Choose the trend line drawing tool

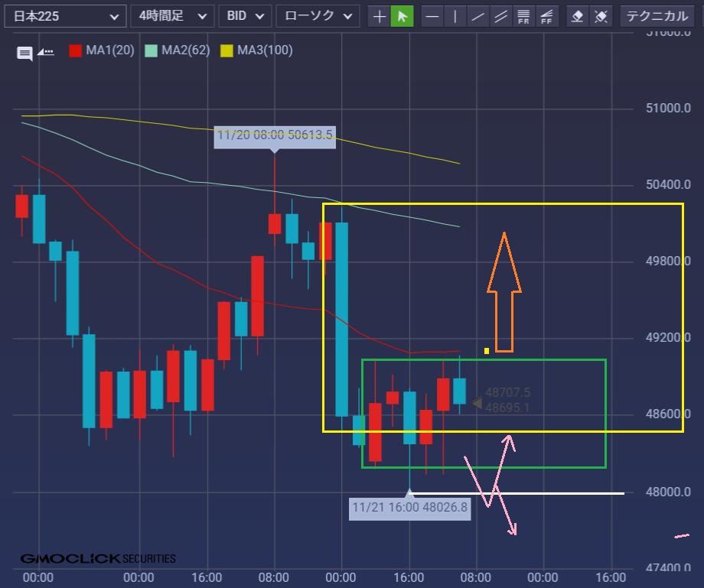point(478,16)
